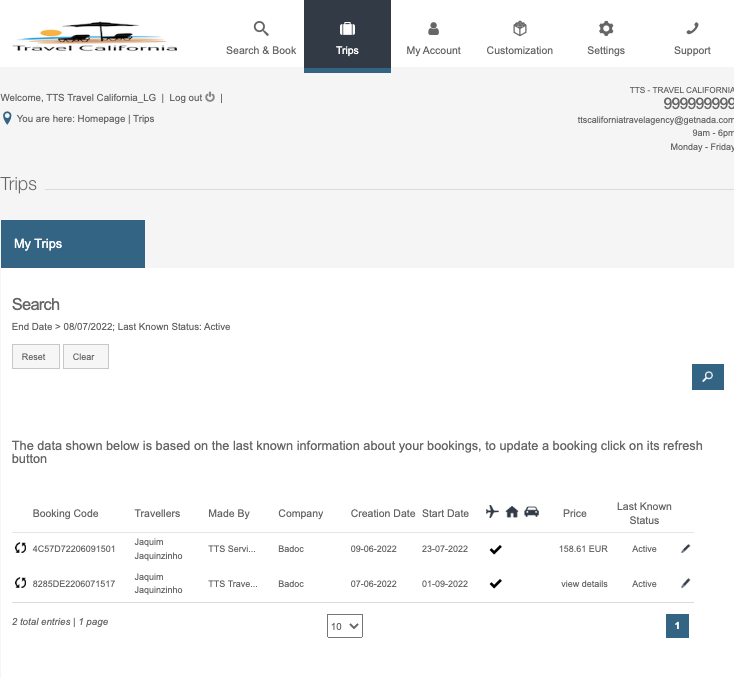Click the Travel California logo
The width and height of the screenshot is (734, 678).
click(95, 36)
